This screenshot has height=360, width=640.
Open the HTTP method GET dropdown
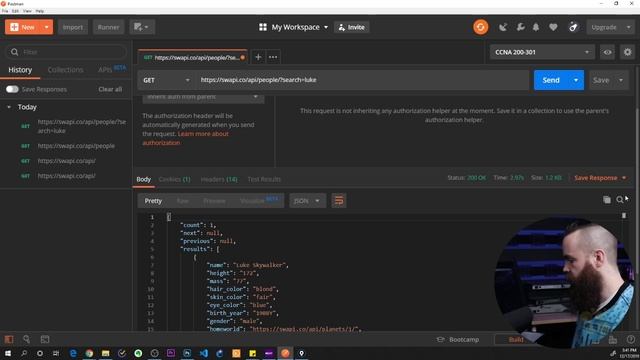[x=166, y=80]
